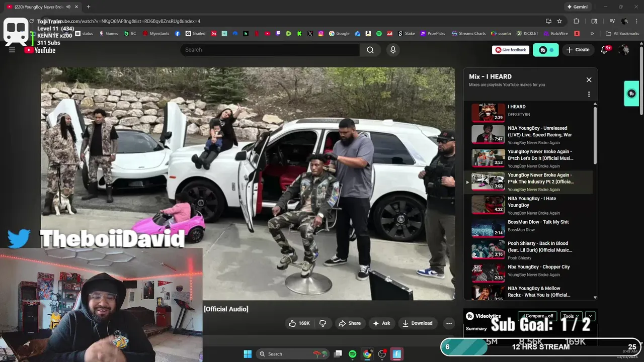Screen dimensions: 644x362
Task: Open Gemini in the Chrome title bar
Action: tap(577, 7)
